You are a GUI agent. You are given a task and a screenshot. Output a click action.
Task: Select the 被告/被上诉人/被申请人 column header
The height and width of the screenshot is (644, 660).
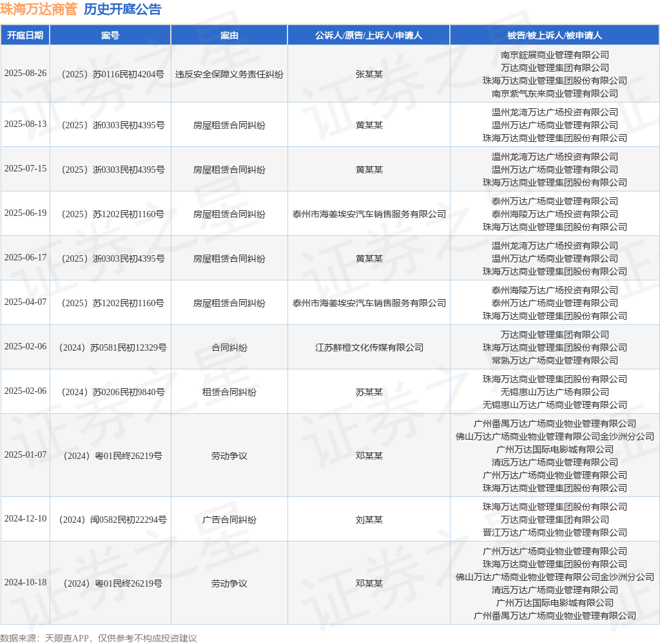[554, 35]
